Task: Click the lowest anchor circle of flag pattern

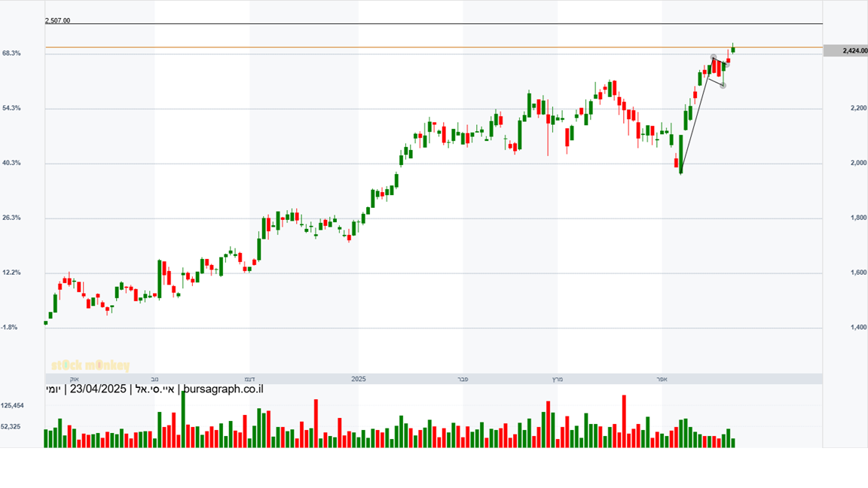Action: click(x=723, y=85)
